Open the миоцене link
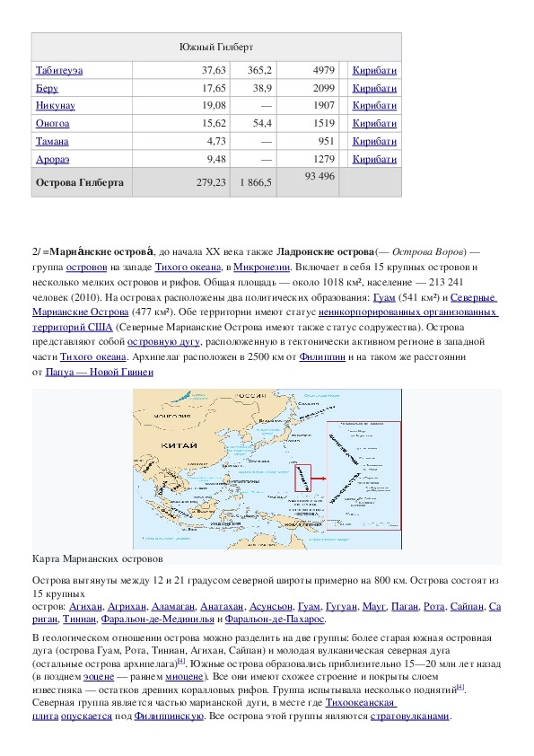 click(x=184, y=677)
